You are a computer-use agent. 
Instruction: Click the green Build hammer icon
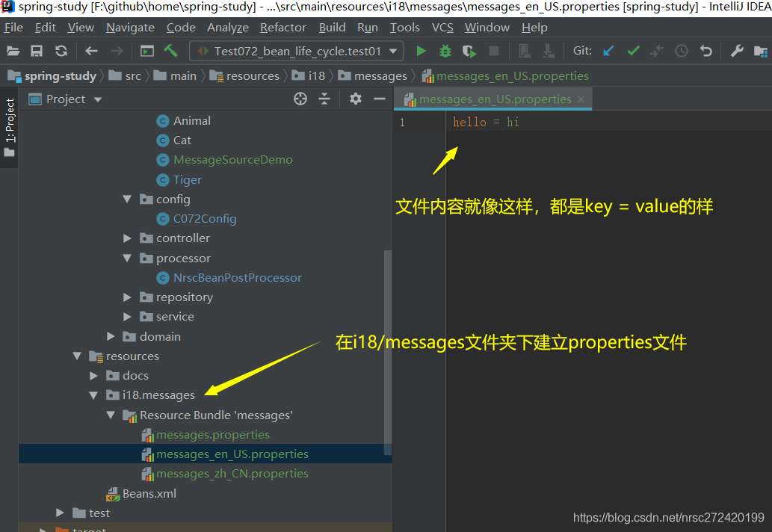[x=171, y=51]
